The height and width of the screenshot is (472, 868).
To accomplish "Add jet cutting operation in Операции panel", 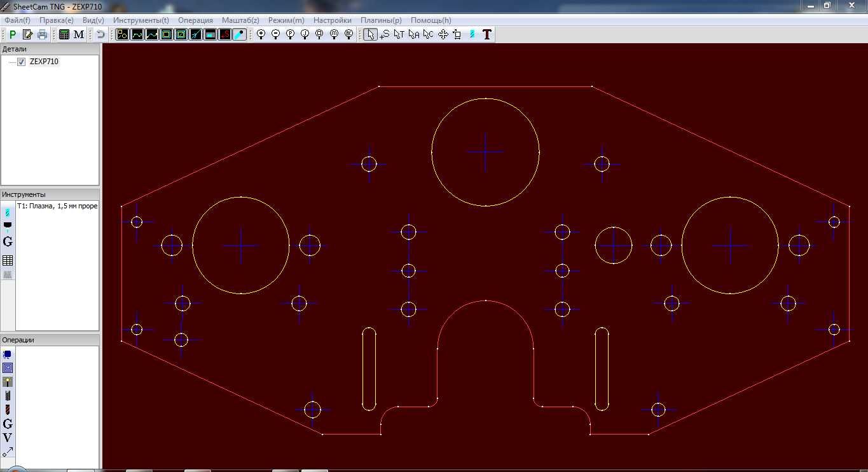I will point(8,354).
